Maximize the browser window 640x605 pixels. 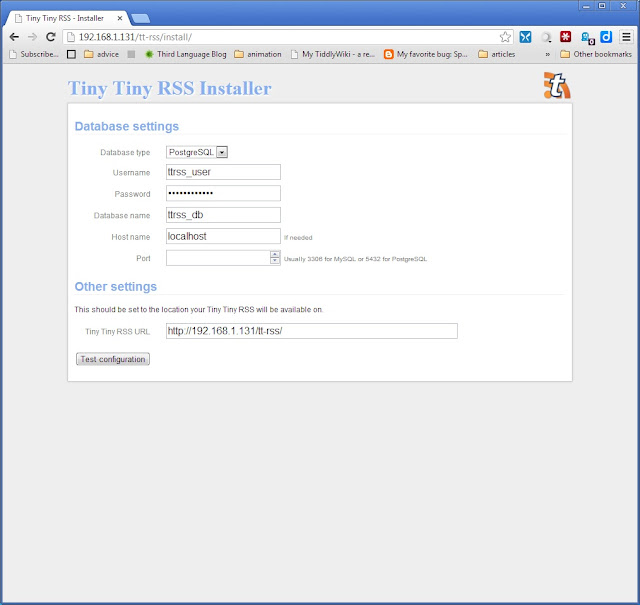602,6
